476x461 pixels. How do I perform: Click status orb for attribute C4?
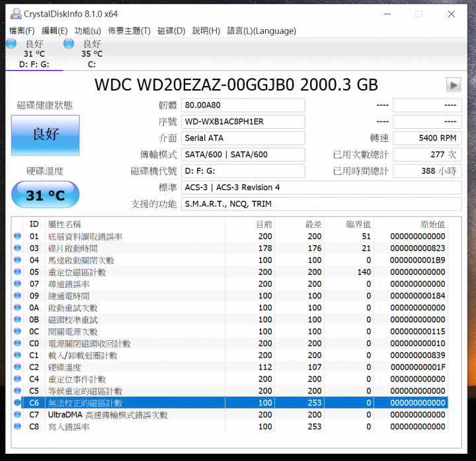click(17, 379)
